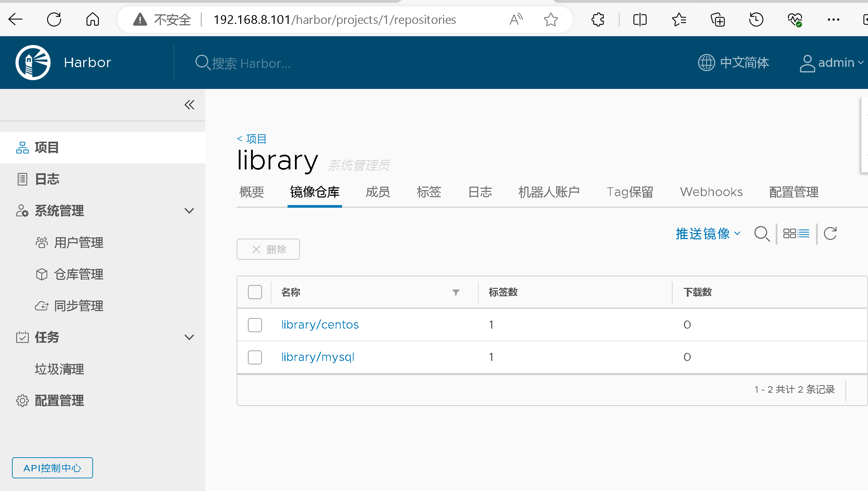
Task: Click the repository search magnifier icon
Action: [x=762, y=234]
